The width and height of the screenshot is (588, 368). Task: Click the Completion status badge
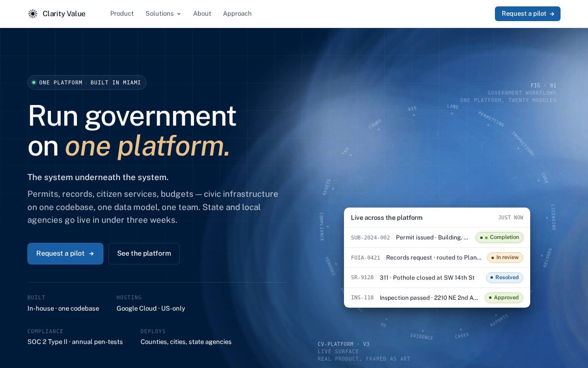[x=499, y=237]
